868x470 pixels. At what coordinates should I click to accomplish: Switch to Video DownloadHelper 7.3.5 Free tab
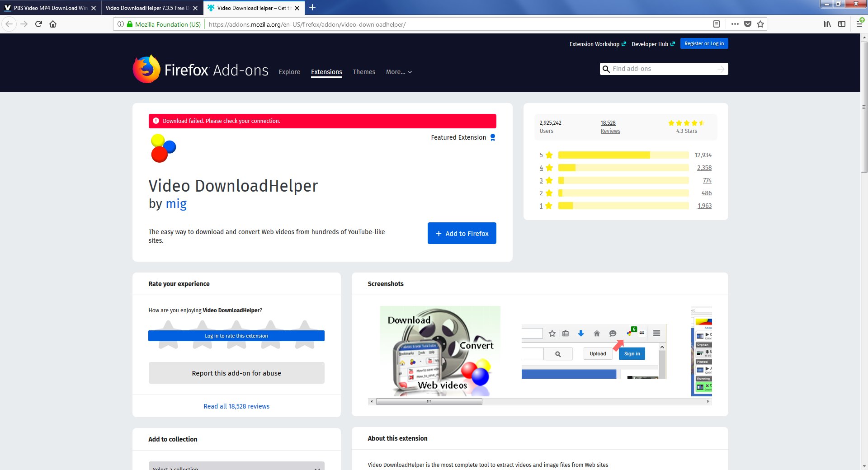[x=151, y=8]
